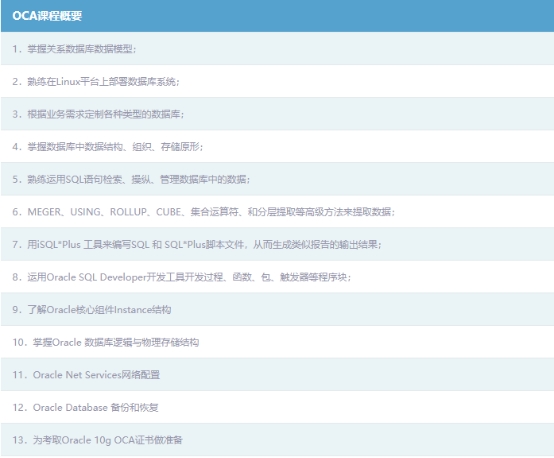Click the number 7 list marker
The width and height of the screenshot is (554, 458).
point(16,245)
